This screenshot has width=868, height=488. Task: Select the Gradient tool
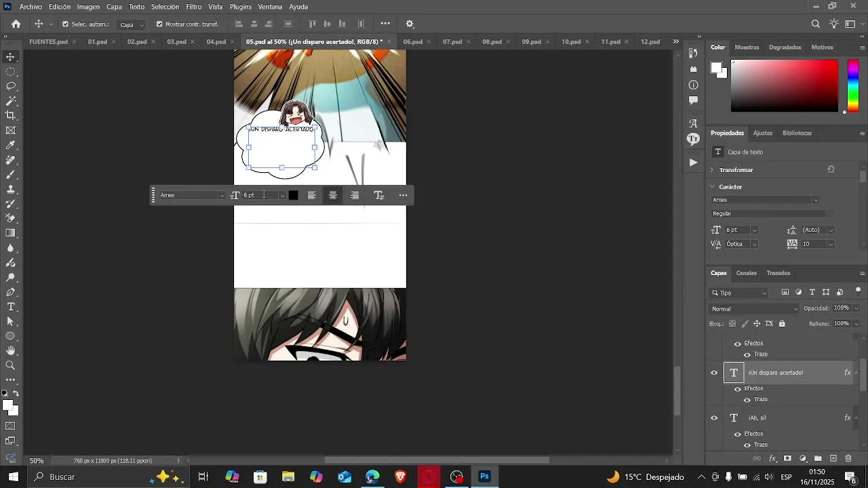pyautogui.click(x=11, y=233)
